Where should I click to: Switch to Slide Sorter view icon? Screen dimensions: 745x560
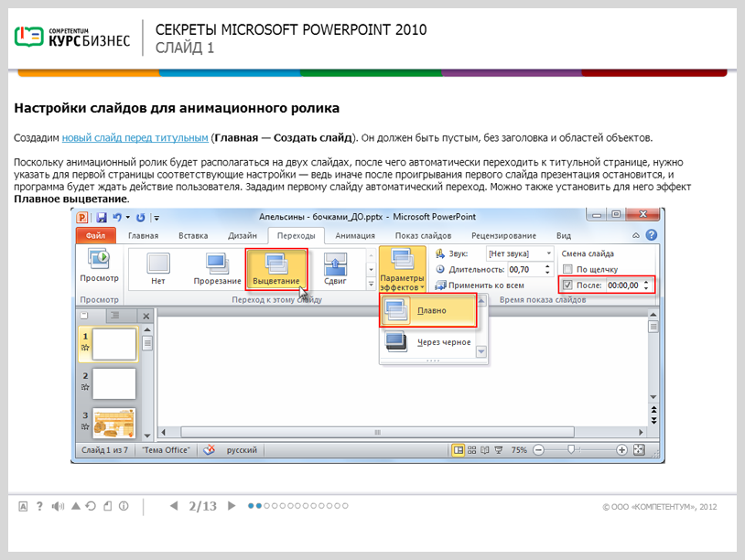tap(471, 450)
